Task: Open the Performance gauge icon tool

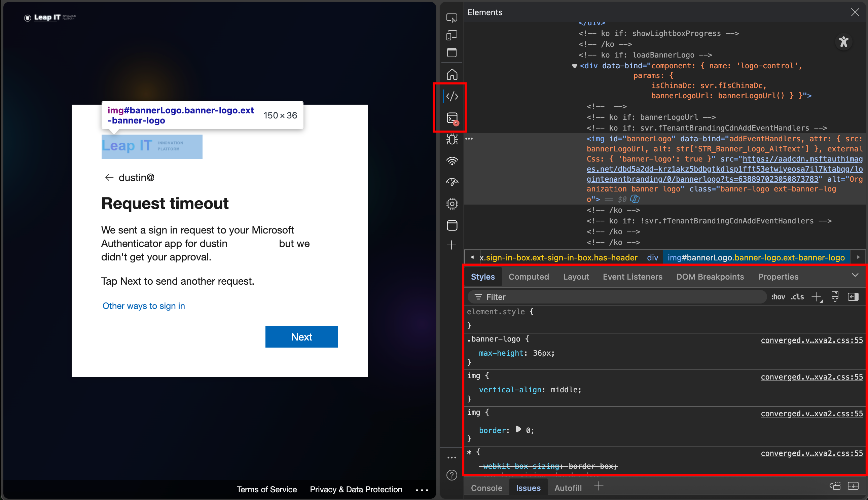Action: point(452,182)
